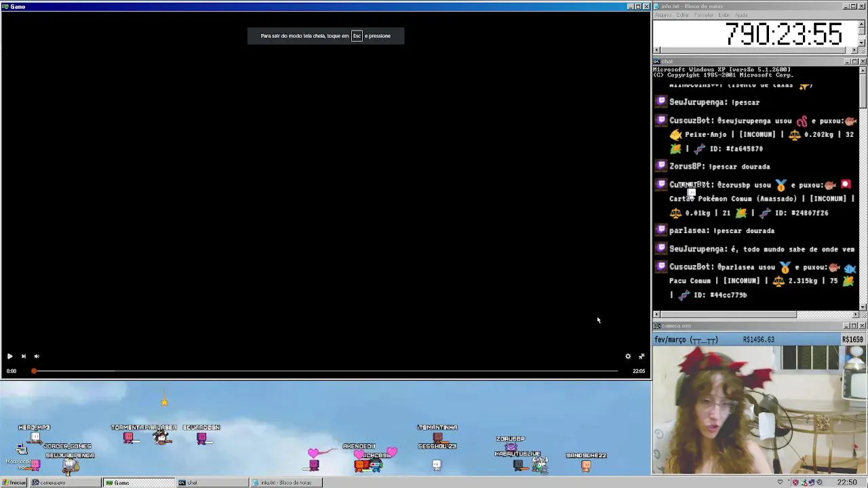The width and height of the screenshot is (868, 488).
Task: Seek to the middle of the video timeline
Action: pos(325,371)
